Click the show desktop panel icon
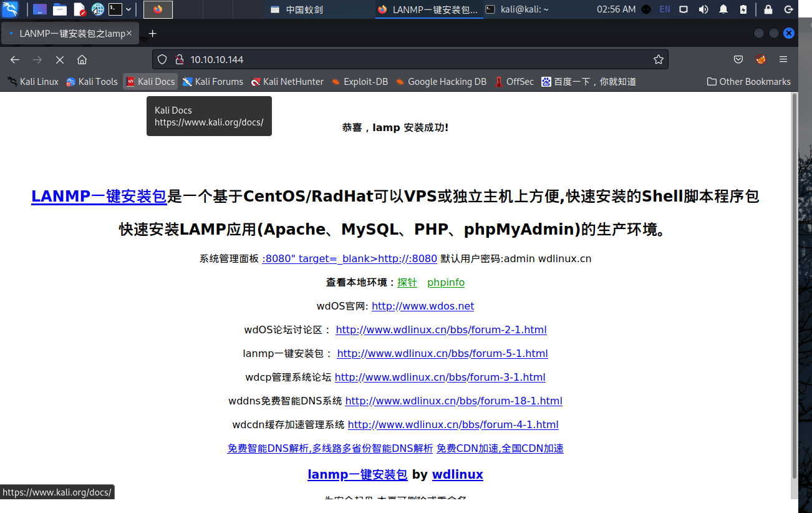 tap(40, 9)
